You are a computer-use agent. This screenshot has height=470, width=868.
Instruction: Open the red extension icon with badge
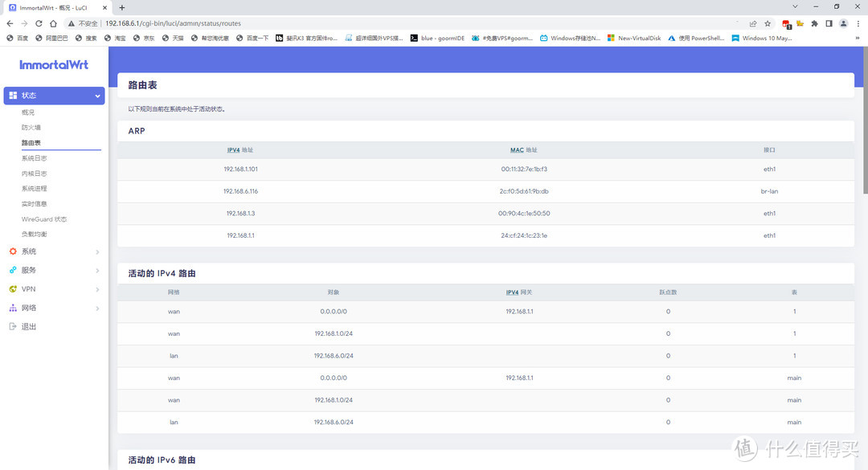pos(786,24)
